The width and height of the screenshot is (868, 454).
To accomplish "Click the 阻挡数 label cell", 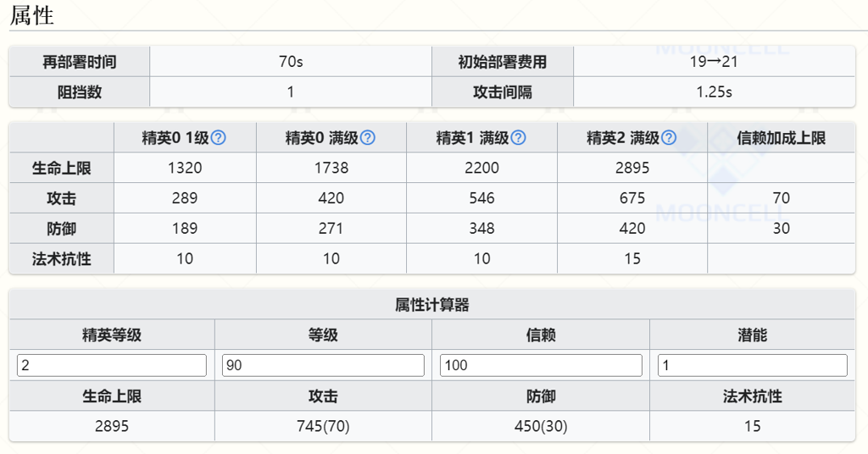I will [x=80, y=92].
